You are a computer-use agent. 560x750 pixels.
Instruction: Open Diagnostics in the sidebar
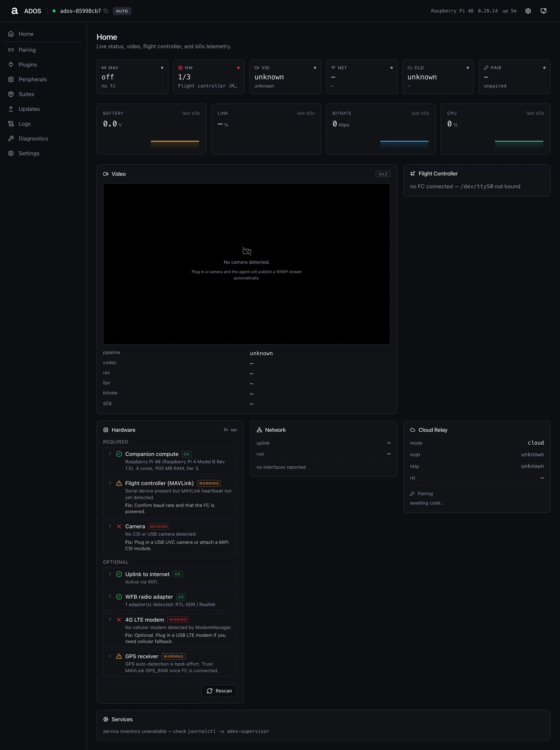point(43,139)
